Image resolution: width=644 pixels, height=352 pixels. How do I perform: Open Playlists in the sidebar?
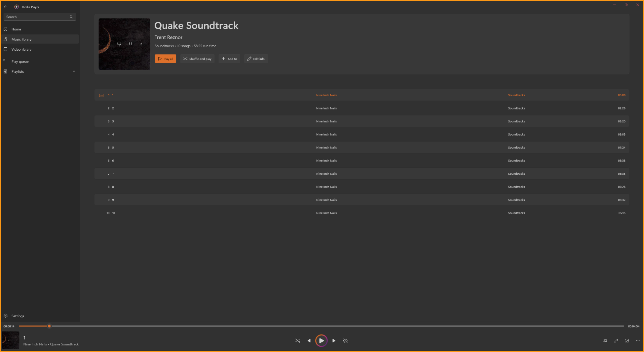click(x=40, y=71)
